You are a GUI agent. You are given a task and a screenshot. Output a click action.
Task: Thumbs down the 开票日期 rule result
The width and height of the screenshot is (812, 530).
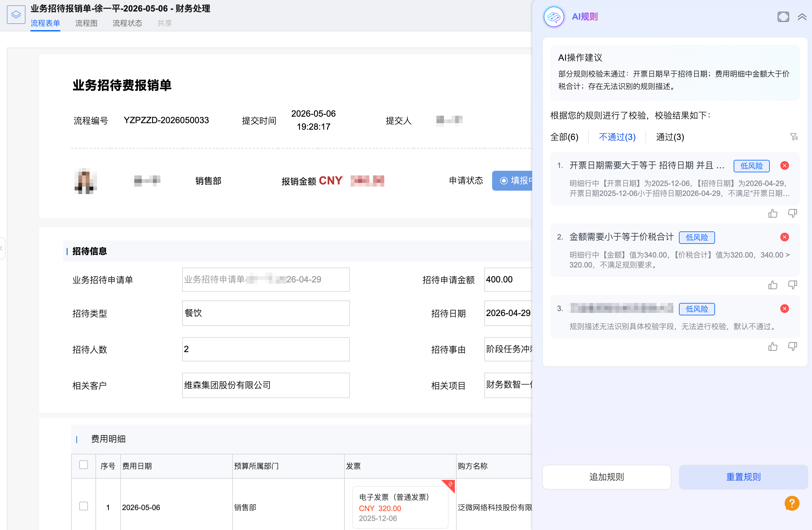[792, 213]
